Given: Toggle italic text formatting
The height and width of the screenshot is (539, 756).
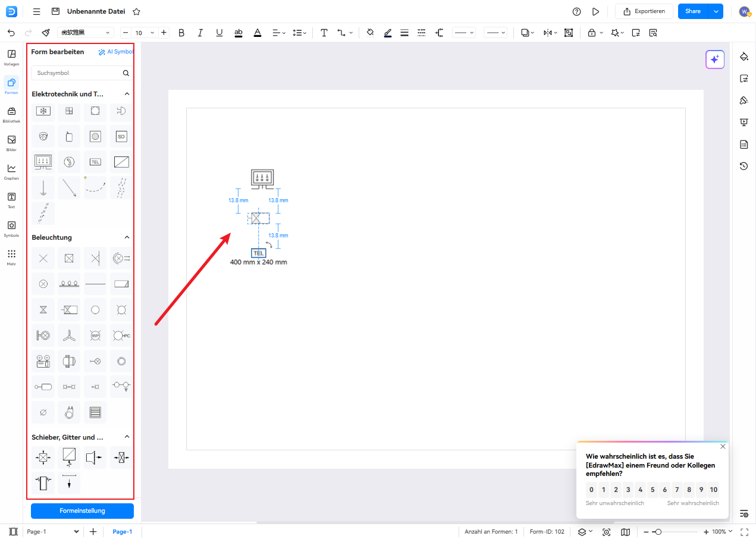Looking at the screenshot, I should [200, 33].
